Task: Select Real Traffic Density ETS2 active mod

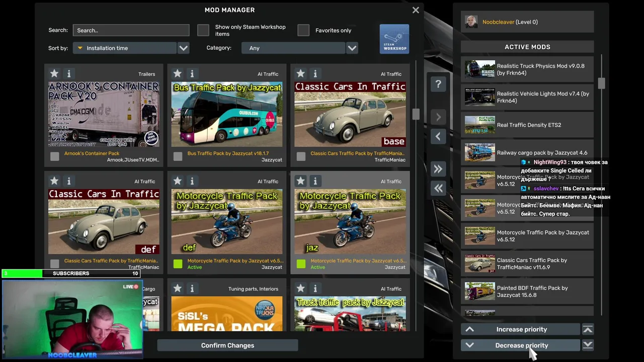Action: 527,125
